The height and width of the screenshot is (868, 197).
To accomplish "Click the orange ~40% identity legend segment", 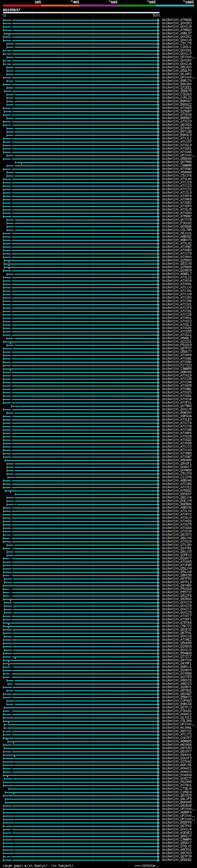I will pyautogui.click(x=60, y=6).
